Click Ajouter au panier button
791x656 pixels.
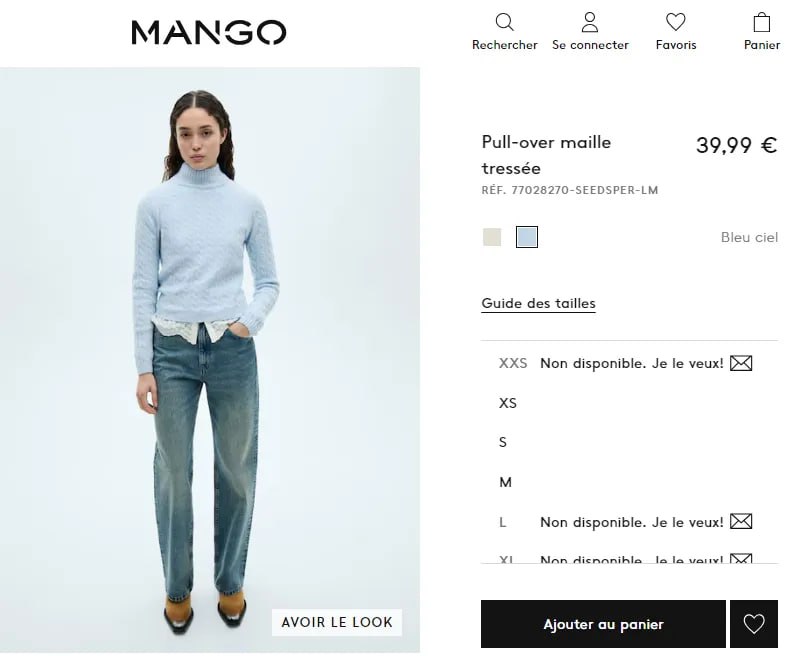[x=603, y=624]
